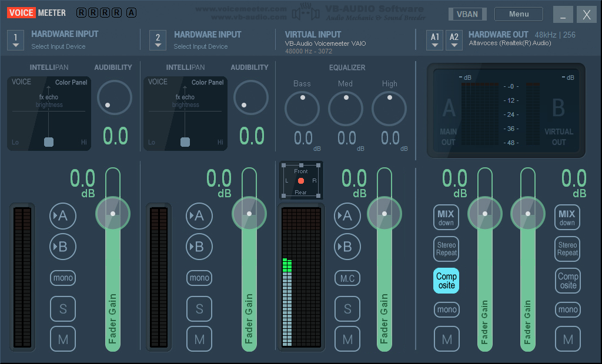The width and height of the screenshot is (602, 364).
Task: Click the bus B output fader knob
Action: [528, 214]
